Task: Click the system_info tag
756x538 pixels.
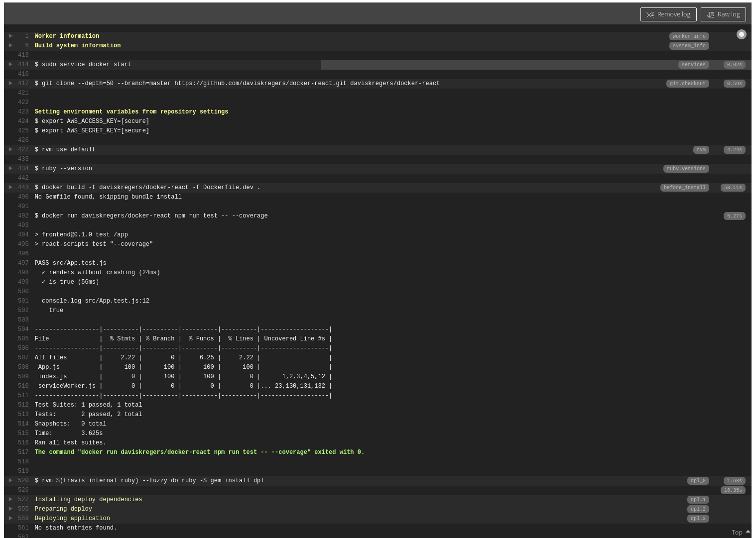Action: coord(689,46)
